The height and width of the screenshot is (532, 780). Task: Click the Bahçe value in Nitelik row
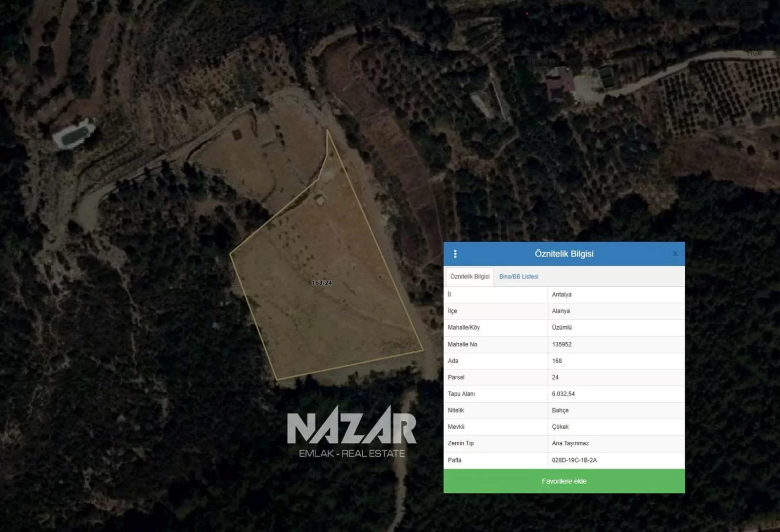560,411
